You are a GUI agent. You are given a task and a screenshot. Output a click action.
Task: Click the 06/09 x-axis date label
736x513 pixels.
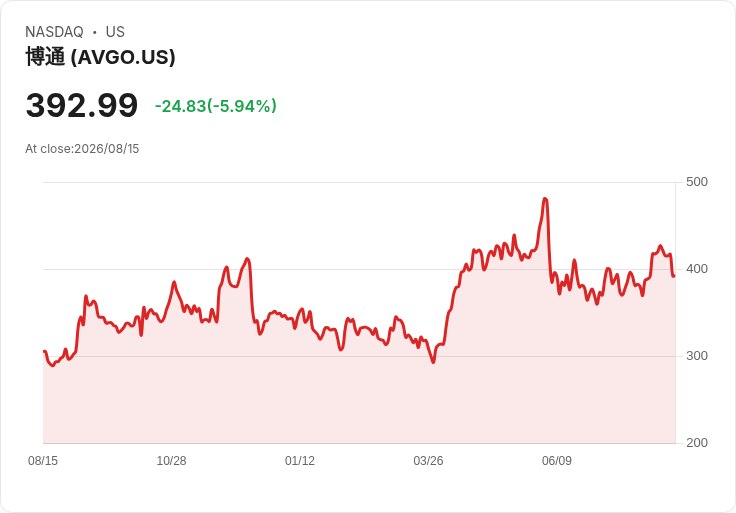557,460
